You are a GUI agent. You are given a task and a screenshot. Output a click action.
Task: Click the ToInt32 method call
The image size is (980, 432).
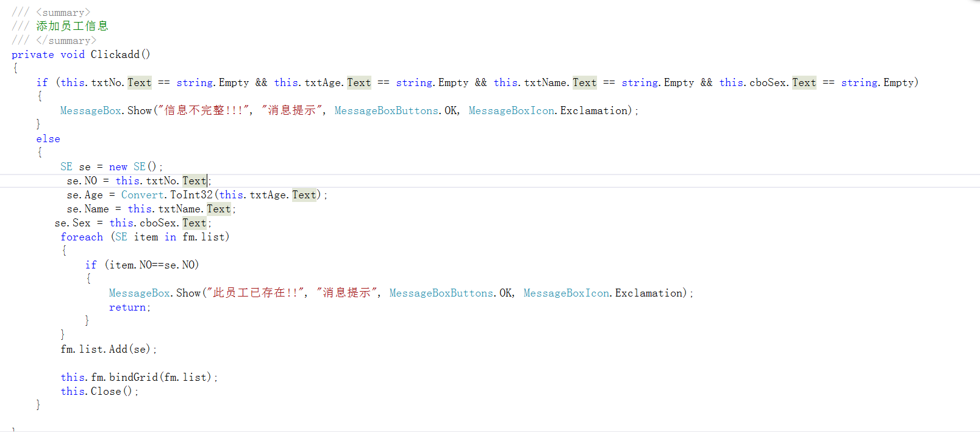(x=191, y=195)
